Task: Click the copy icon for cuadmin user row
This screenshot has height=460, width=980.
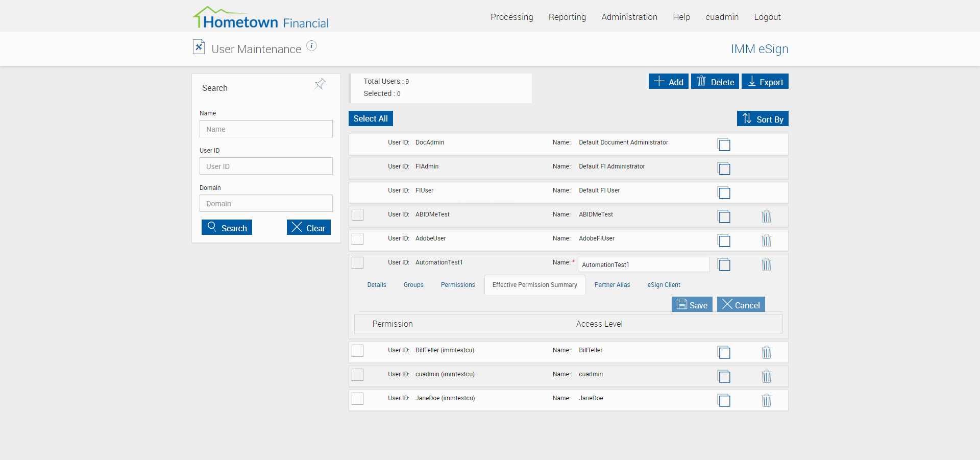Action: 724,376
